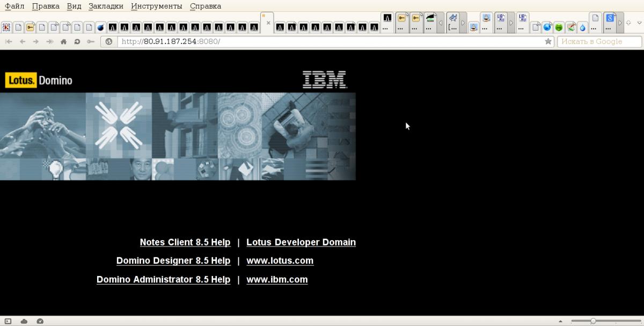Close the active tab with the X
Screen dimensions: 644x326
click(269, 23)
